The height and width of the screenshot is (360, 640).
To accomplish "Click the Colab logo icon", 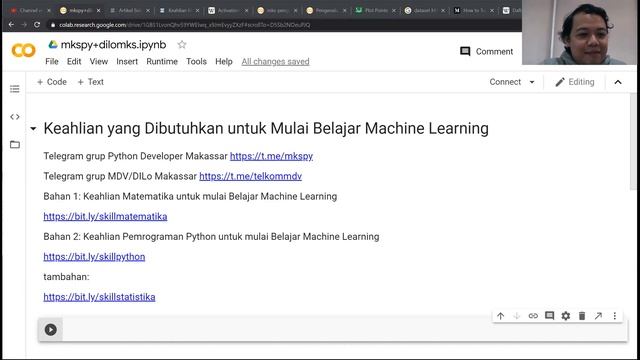I will coord(23,51).
